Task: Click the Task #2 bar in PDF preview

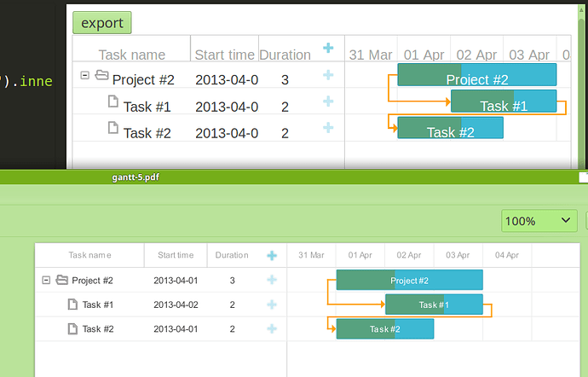Action: (x=385, y=329)
